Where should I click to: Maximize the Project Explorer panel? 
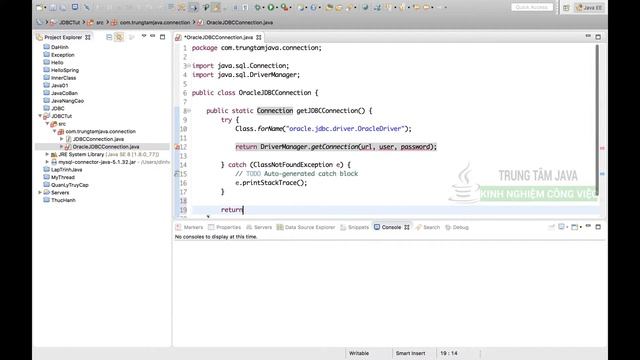162,37
